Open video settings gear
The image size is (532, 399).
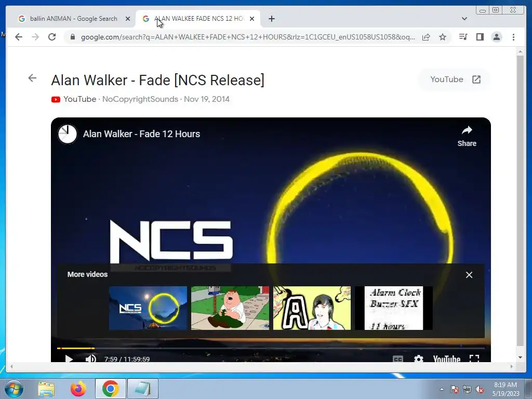point(419,358)
